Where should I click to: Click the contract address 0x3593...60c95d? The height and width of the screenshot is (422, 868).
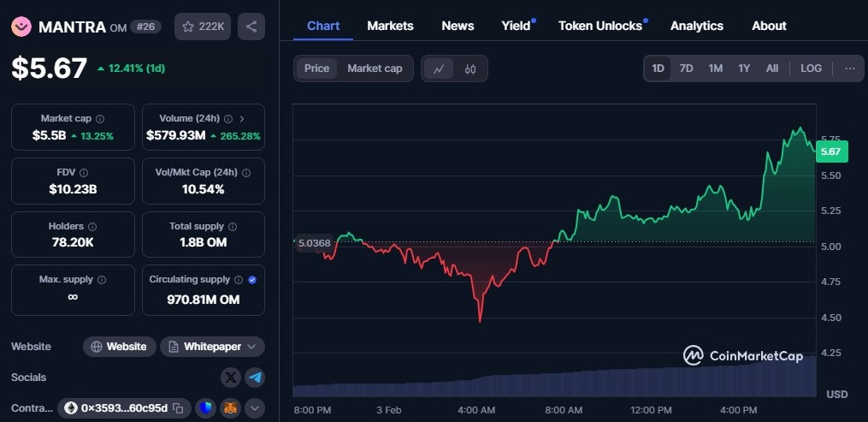click(x=125, y=408)
